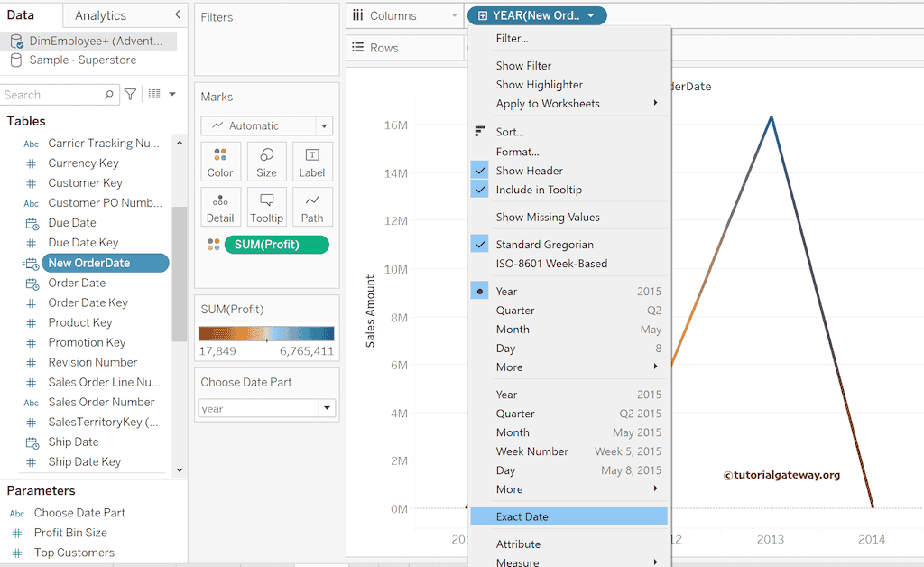924x567 pixels.
Task: Click the Color mark card
Action: 220,161
